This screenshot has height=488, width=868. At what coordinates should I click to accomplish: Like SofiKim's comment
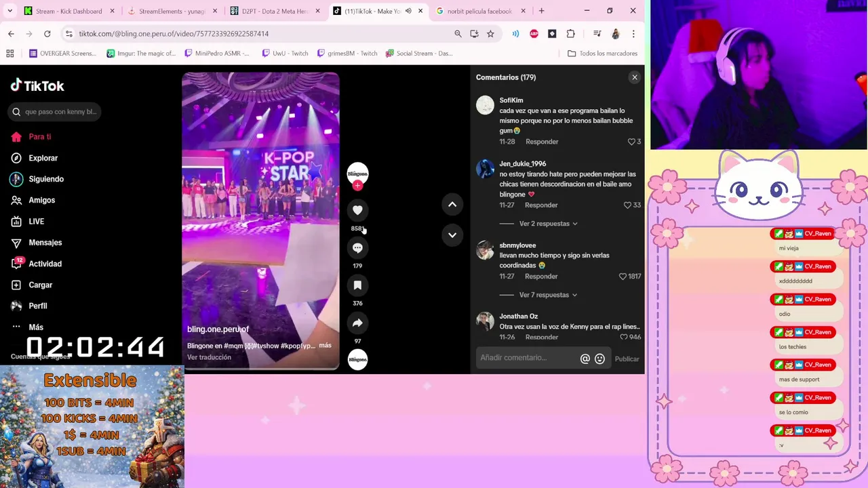(x=631, y=142)
